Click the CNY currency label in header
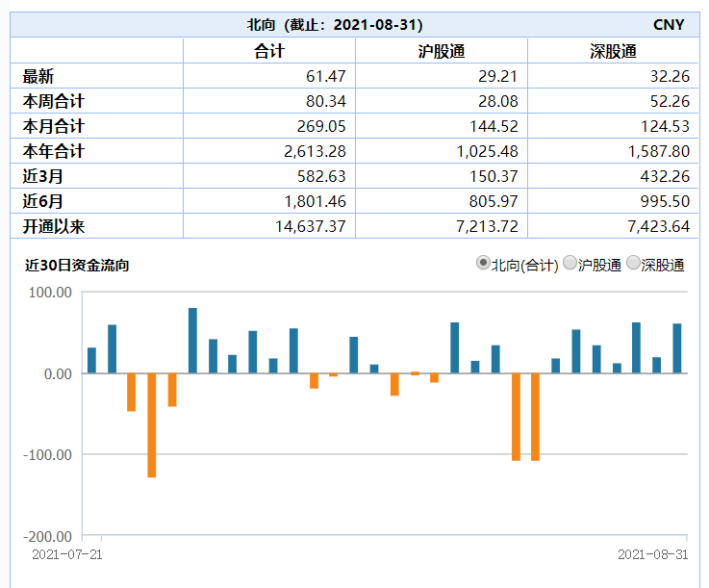709x588 pixels. (x=668, y=25)
